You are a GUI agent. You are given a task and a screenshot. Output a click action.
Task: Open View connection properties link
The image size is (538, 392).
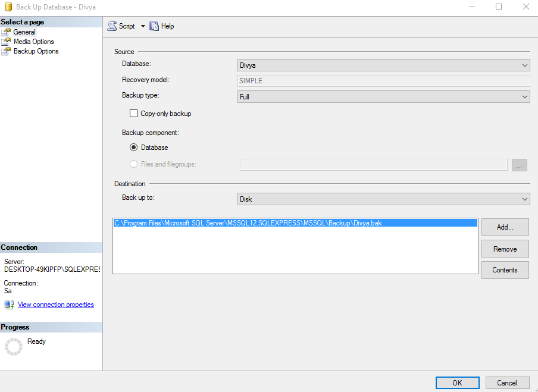pos(55,305)
